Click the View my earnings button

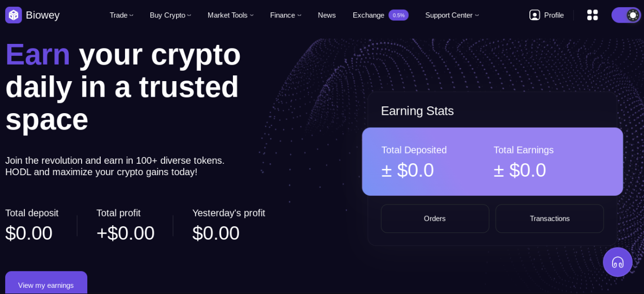(x=46, y=285)
